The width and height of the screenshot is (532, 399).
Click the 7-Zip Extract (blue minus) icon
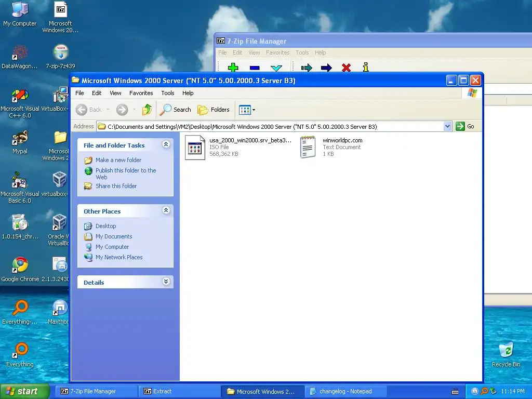[255, 68]
